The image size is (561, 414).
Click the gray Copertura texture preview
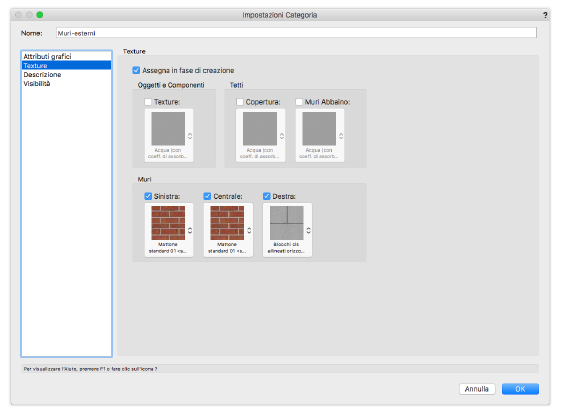(260, 128)
